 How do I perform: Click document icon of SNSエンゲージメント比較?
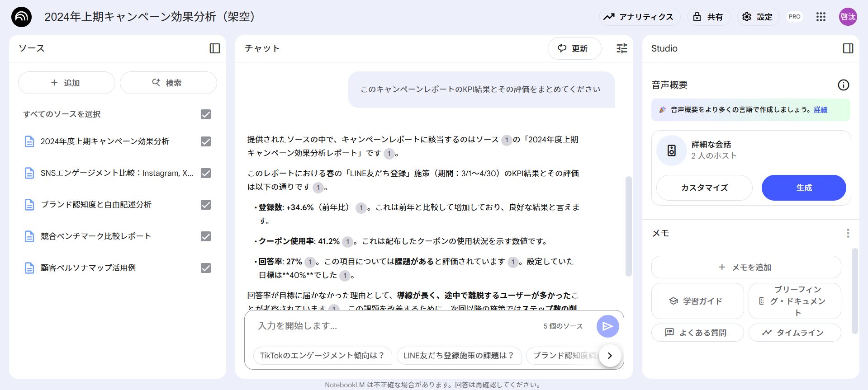(29, 173)
